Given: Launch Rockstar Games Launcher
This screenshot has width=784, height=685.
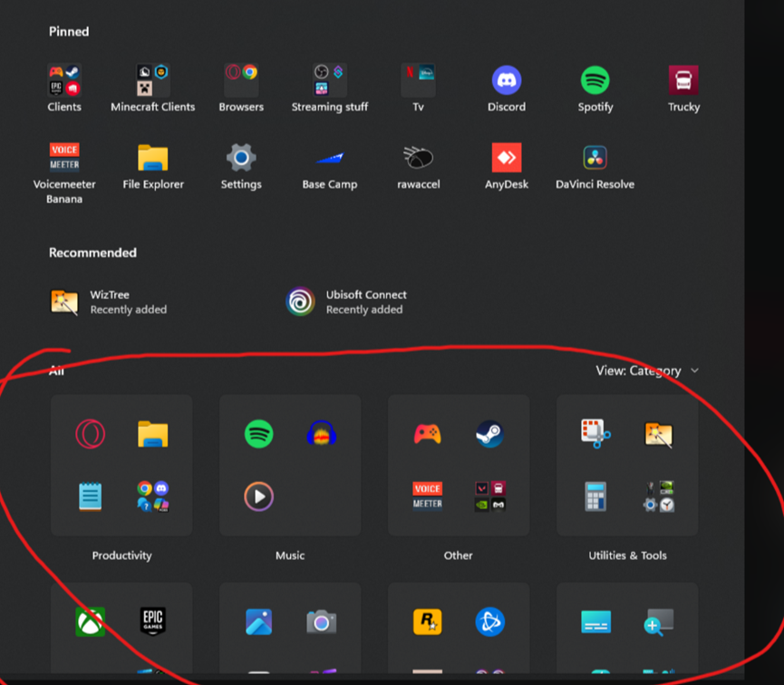Looking at the screenshot, I should (427, 622).
